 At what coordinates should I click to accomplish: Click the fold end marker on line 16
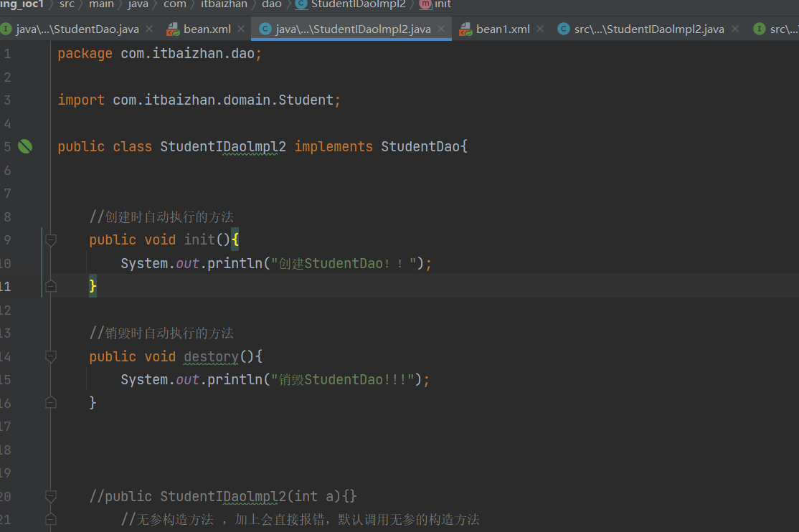[50, 402]
